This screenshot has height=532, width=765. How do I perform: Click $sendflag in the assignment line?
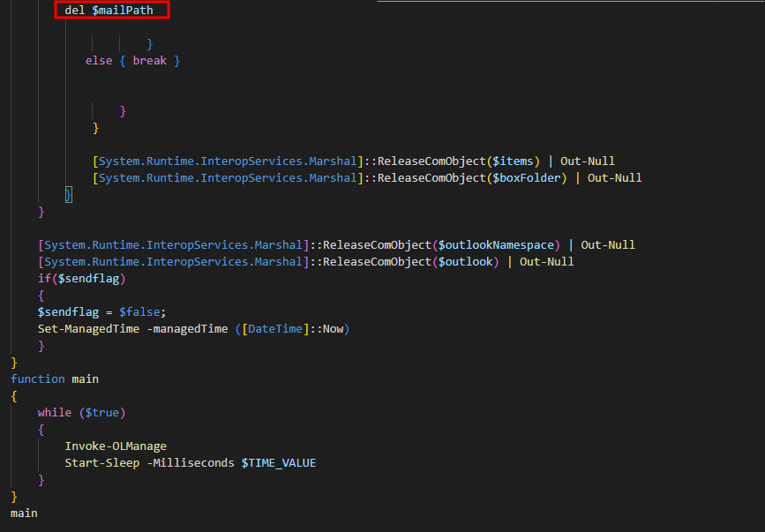click(68, 312)
